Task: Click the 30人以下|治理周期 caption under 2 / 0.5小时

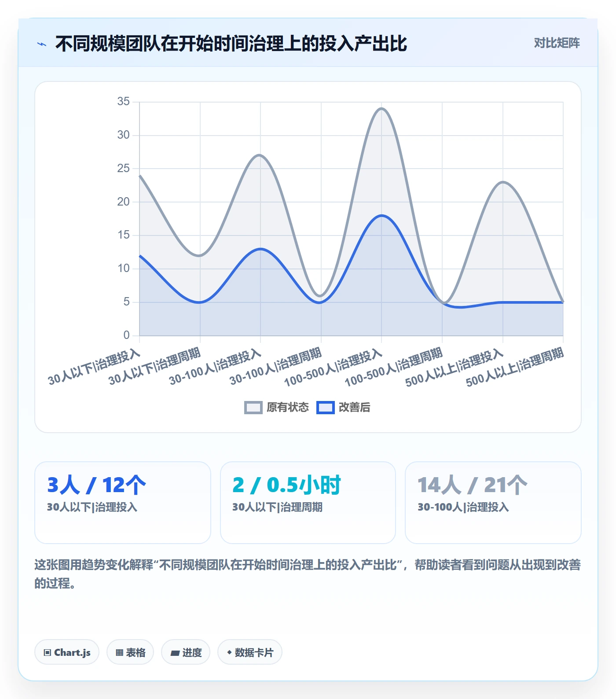Action: pos(277,507)
